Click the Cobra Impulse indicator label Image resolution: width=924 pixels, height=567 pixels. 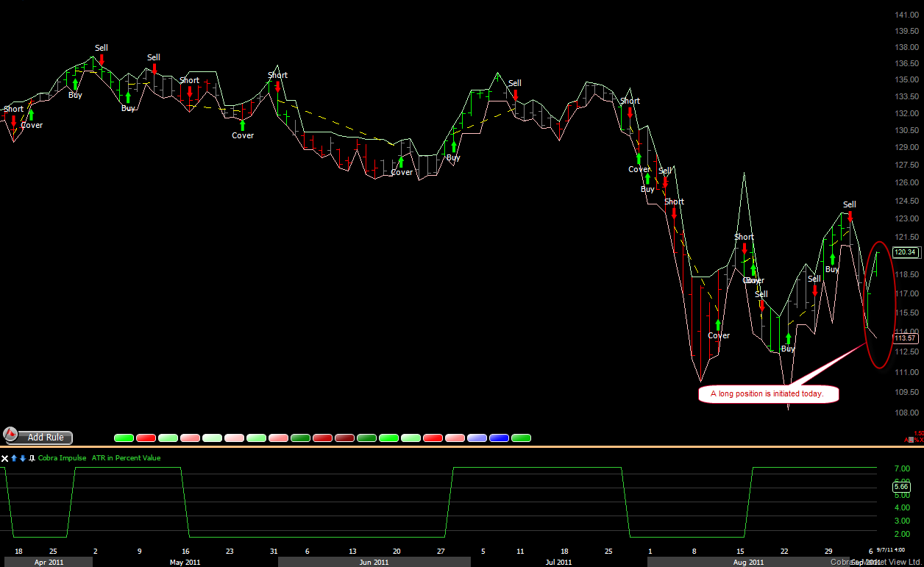coord(63,458)
